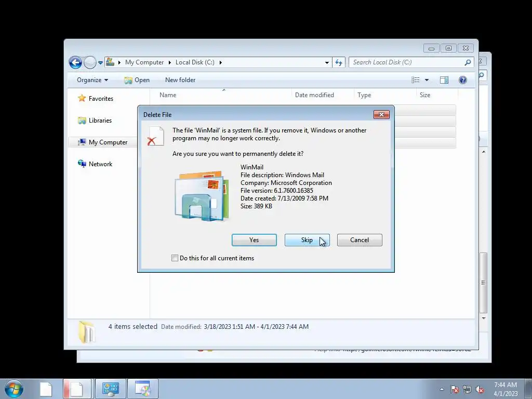This screenshot has width=532, height=399.
Task: Sort by the Name column header
Action: pyautogui.click(x=220, y=95)
